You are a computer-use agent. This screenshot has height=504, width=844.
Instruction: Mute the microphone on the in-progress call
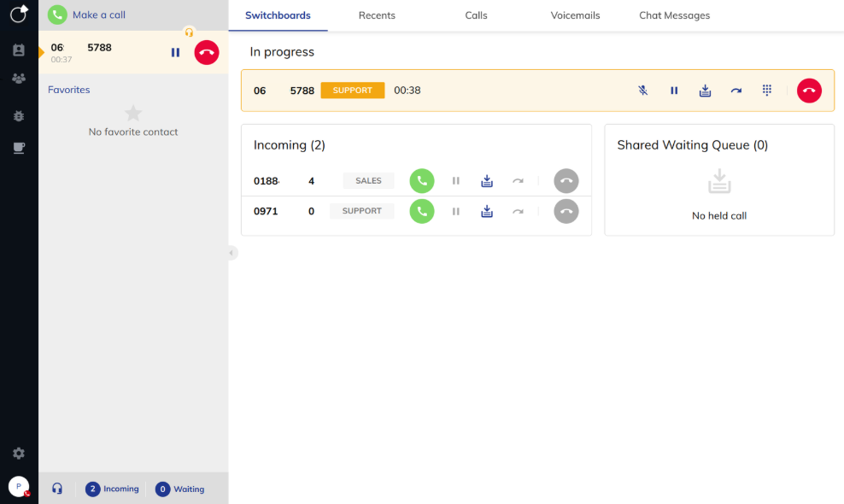[x=643, y=91]
